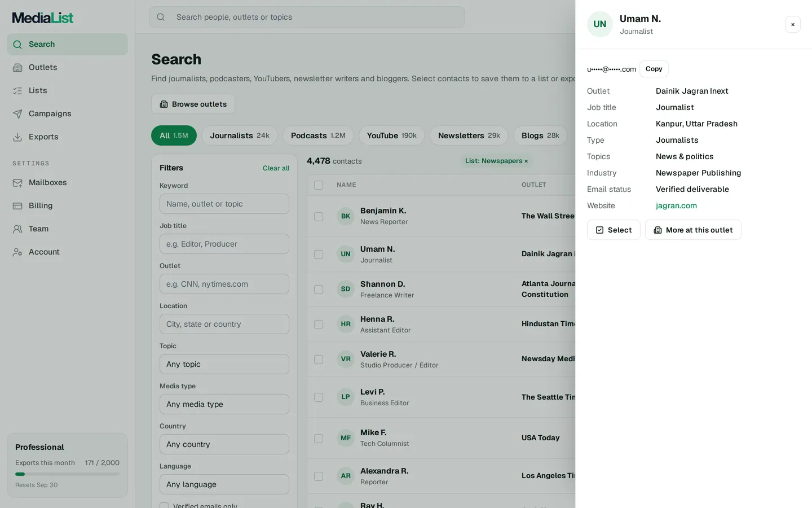Switch to the Podcasts tab
This screenshot has height=508, width=812.
[318, 135]
